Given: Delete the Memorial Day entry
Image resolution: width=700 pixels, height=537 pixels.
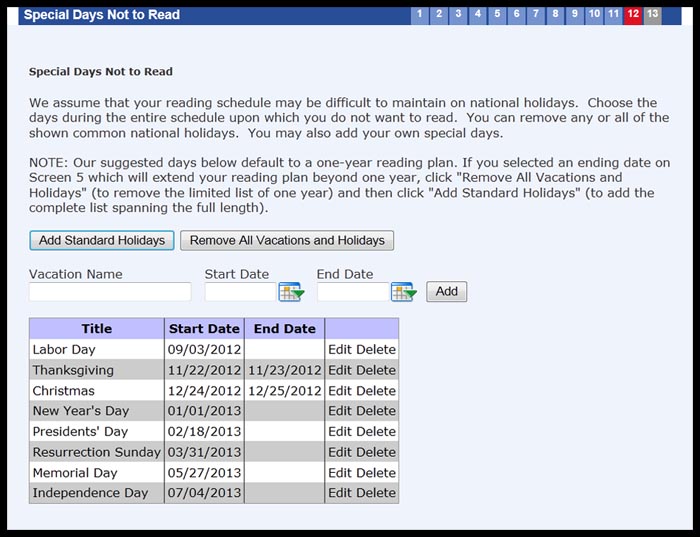Looking at the screenshot, I should click(x=376, y=473).
